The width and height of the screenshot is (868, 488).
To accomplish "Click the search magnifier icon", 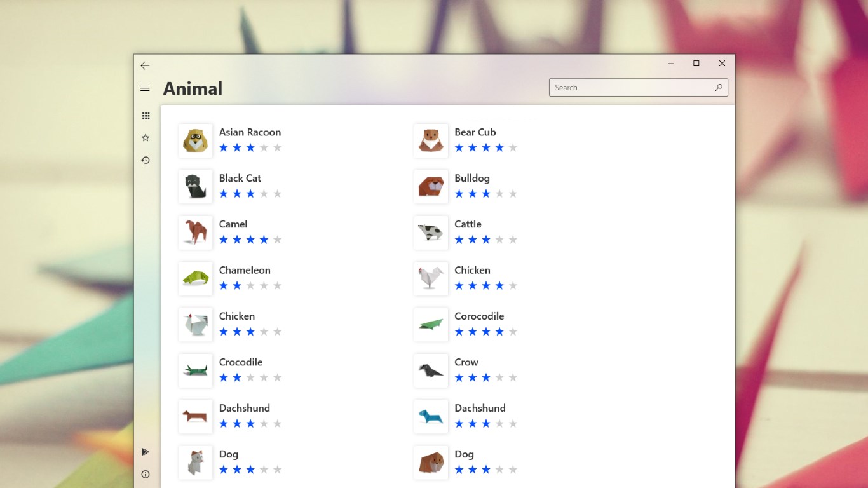I will click(719, 88).
